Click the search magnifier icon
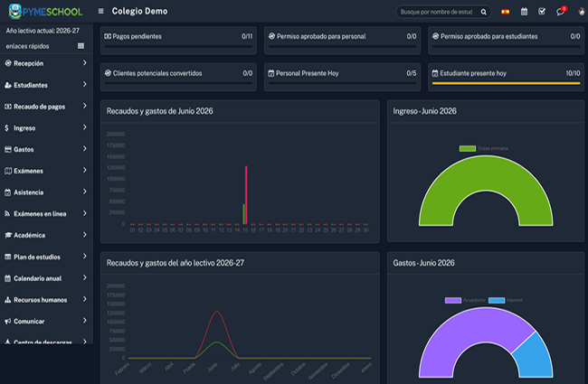This screenshot has height=384, width=588. tap(484, 12)
